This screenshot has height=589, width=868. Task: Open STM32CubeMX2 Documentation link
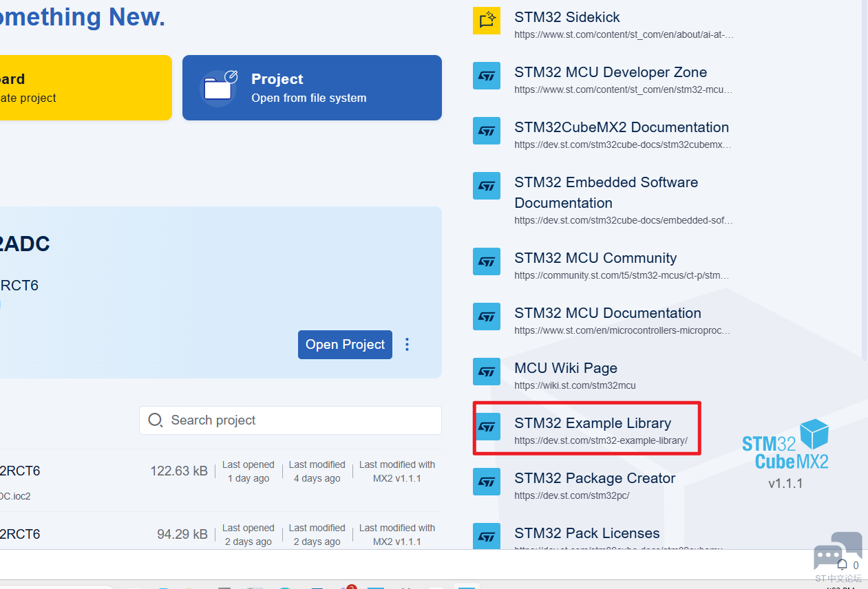coord(622,127)
